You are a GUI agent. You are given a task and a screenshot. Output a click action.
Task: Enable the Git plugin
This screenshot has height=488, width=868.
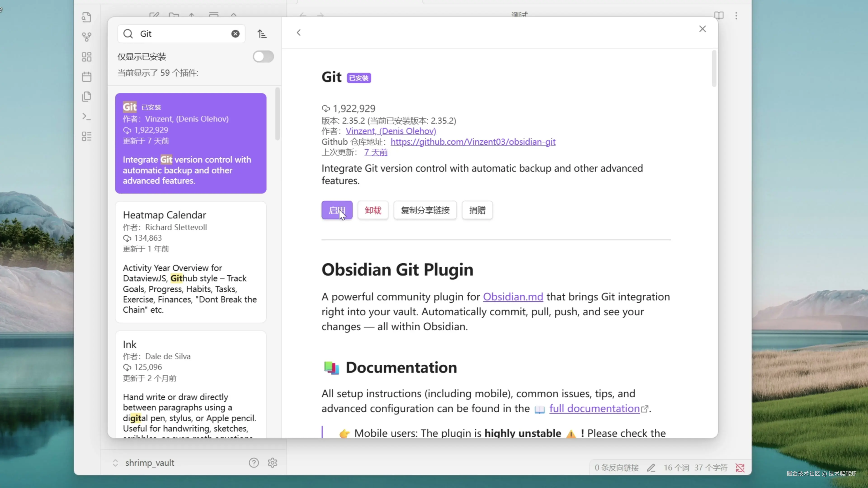point(337,210)
